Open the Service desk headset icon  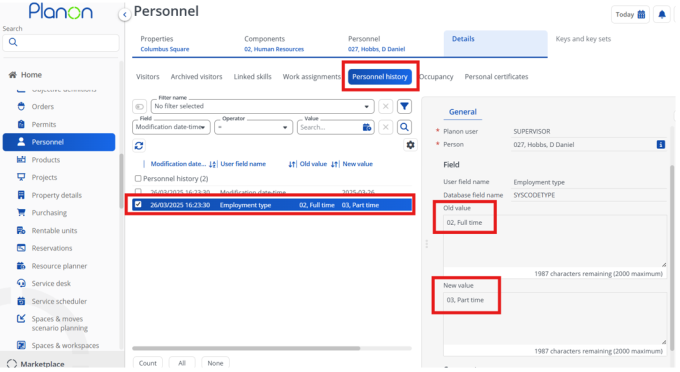click(x=21, y=283)
